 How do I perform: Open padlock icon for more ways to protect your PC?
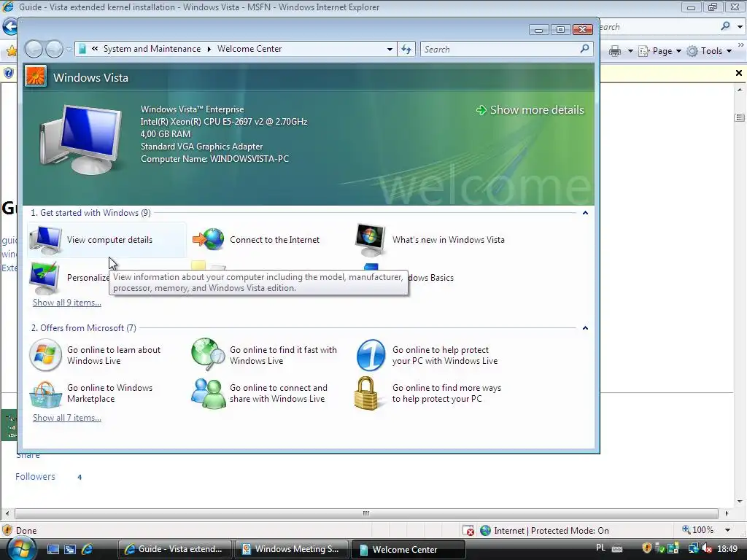pos(366,393)
